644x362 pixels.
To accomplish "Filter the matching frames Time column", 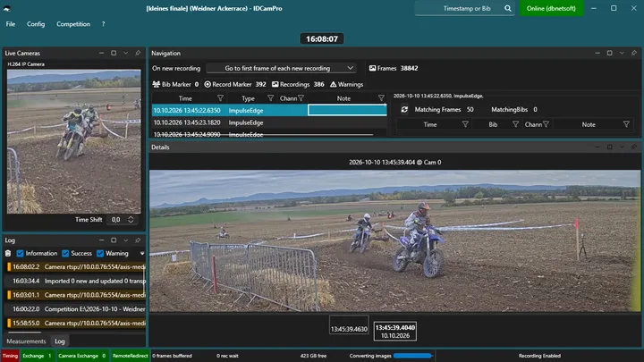I will (465, 124).
